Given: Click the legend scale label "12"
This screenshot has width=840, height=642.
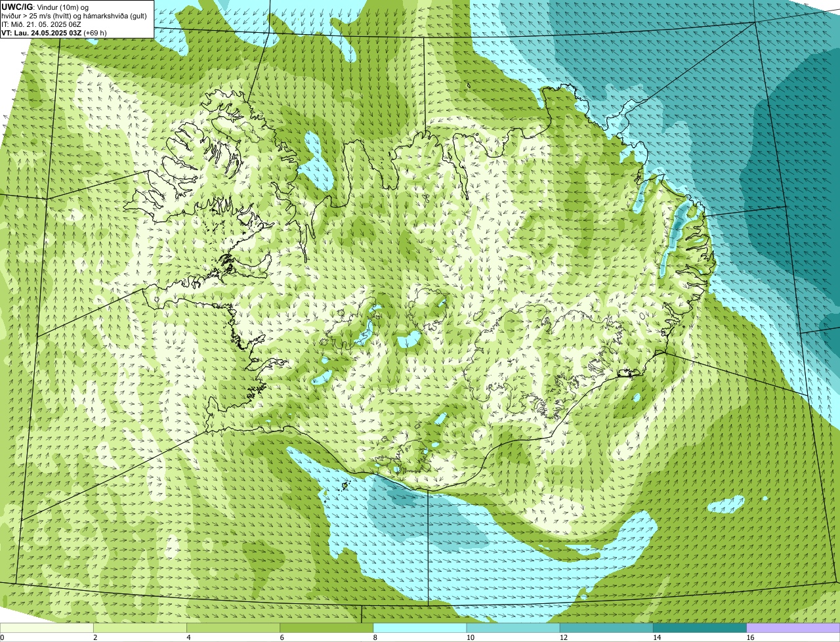Looking at the screenshot, I should pyautogui.click(x=564, y=638).
